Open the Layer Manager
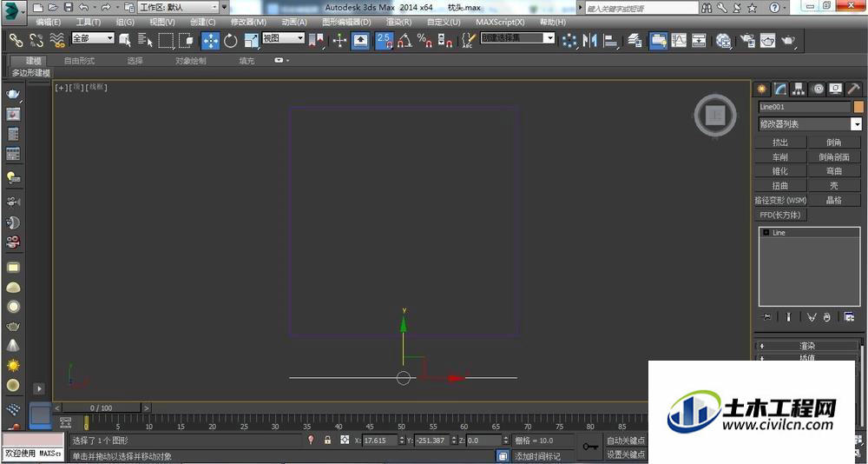Screen dimensions: 868x464 coord(635,41)
